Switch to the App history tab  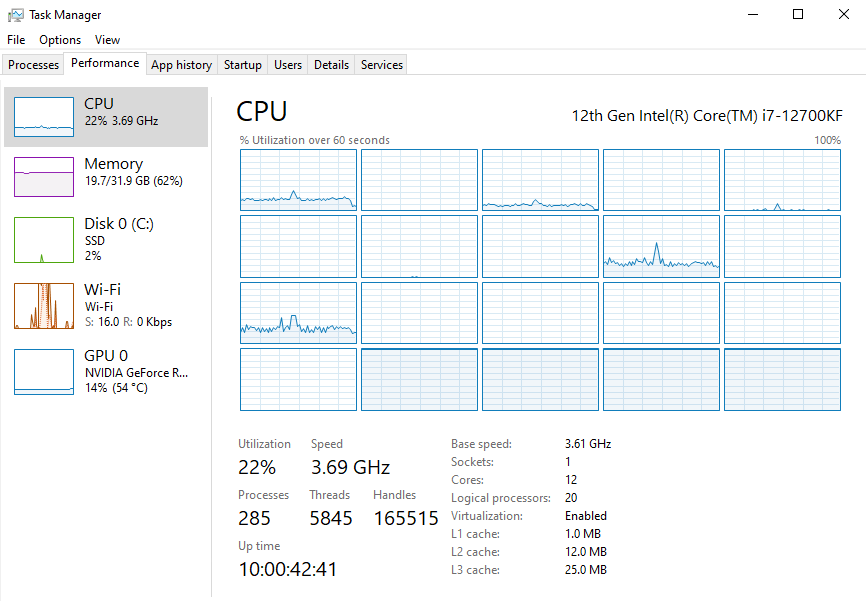(x=181, y=65)
